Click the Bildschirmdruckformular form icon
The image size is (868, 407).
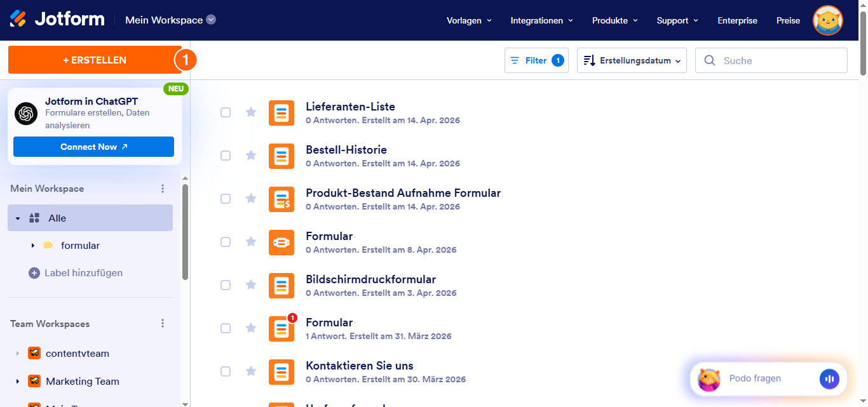(x=281, y=285)
